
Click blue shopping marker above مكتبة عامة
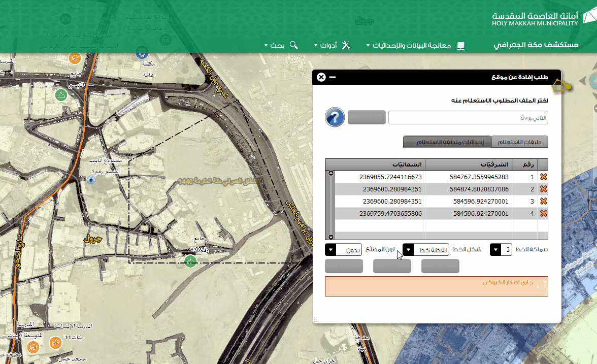[142, 53]
